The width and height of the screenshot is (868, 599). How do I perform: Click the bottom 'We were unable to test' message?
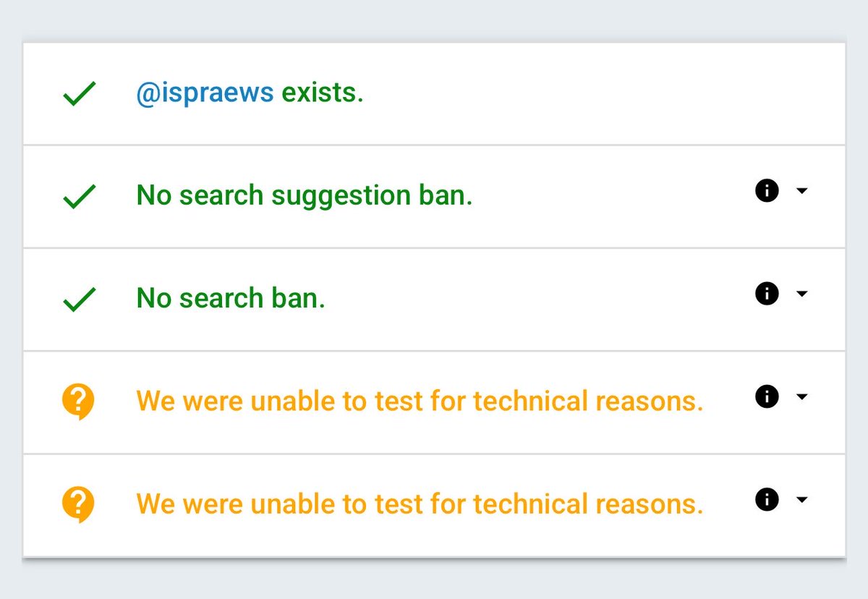(420, 504)
